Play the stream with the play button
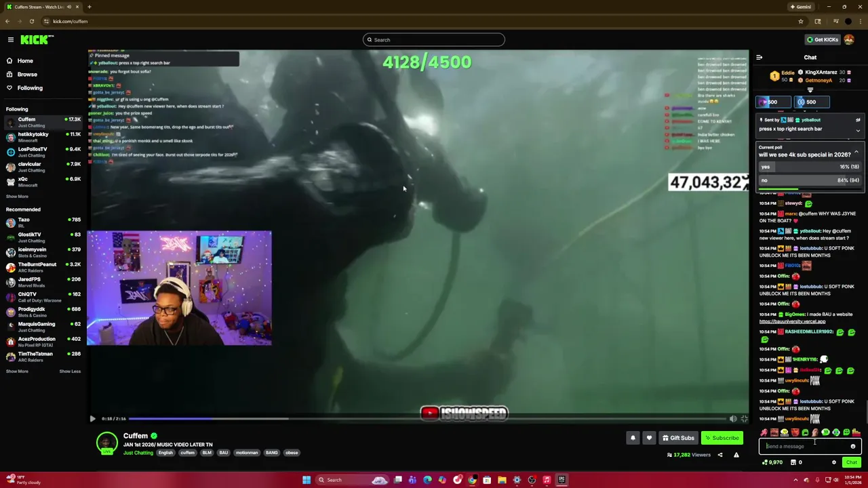This screenshot has width=868, height=488. pos(93,419)
